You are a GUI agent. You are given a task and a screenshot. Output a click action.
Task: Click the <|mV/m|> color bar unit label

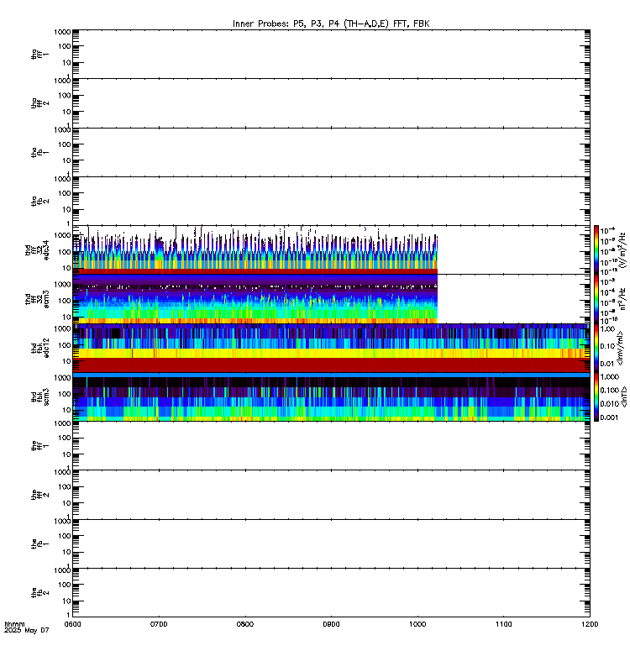click(x=620, y=348)
